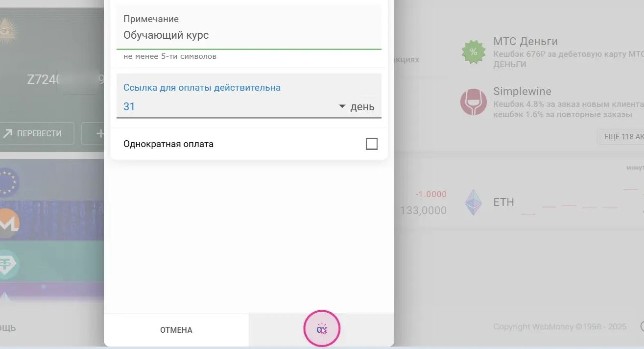The image size is (644, 349).
Task: Click the validity period value 31
Action: [x=129, y=106]
